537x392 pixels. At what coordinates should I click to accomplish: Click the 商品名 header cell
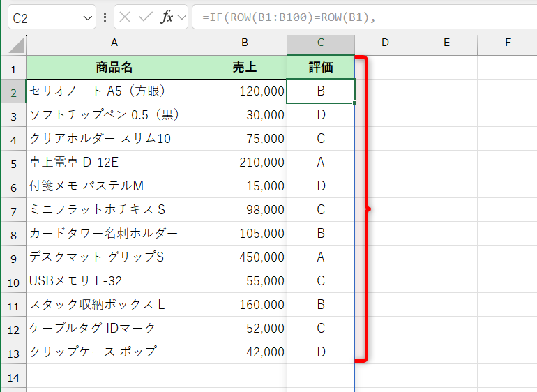coord(114,67)
